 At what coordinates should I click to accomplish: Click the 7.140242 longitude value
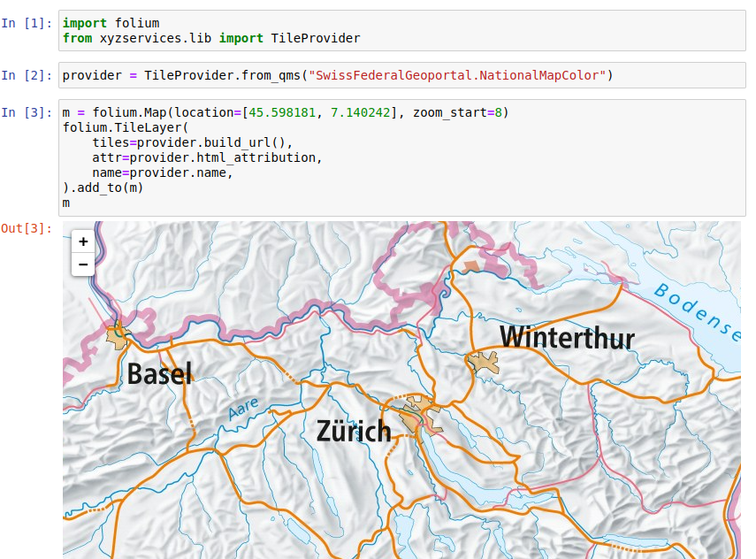tap(360, 112)
